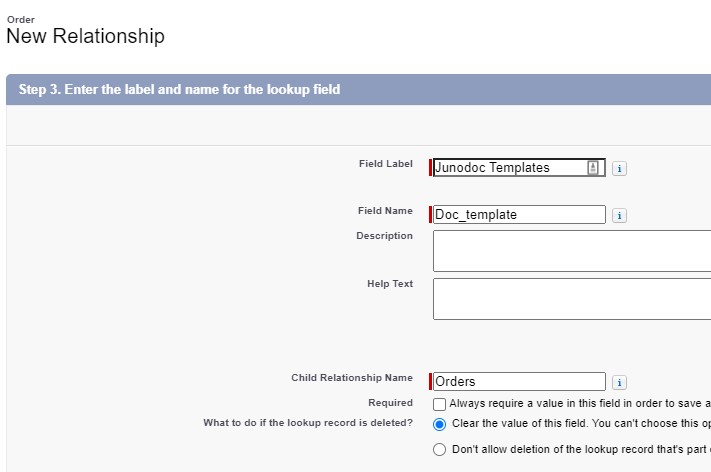This screenshot has width=711, height=472.
Task: Click inside the Description text area
Action: click(572, 251)
